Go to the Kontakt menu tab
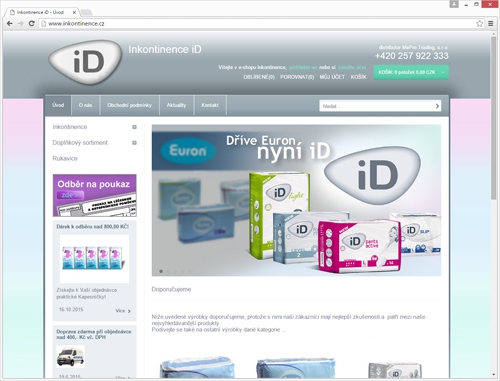Image resolution: width=500 pixels, height=381 pixels. (x=210, y=105)
